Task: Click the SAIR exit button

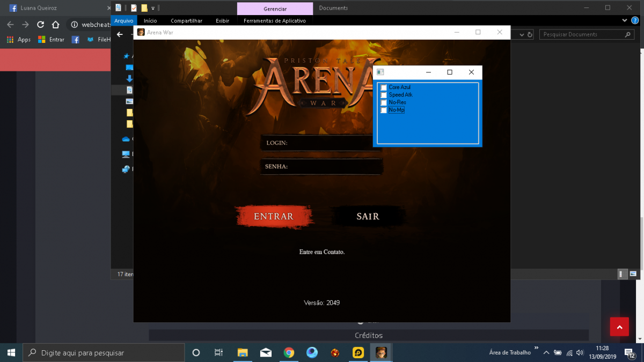Action: click(368, 216)
